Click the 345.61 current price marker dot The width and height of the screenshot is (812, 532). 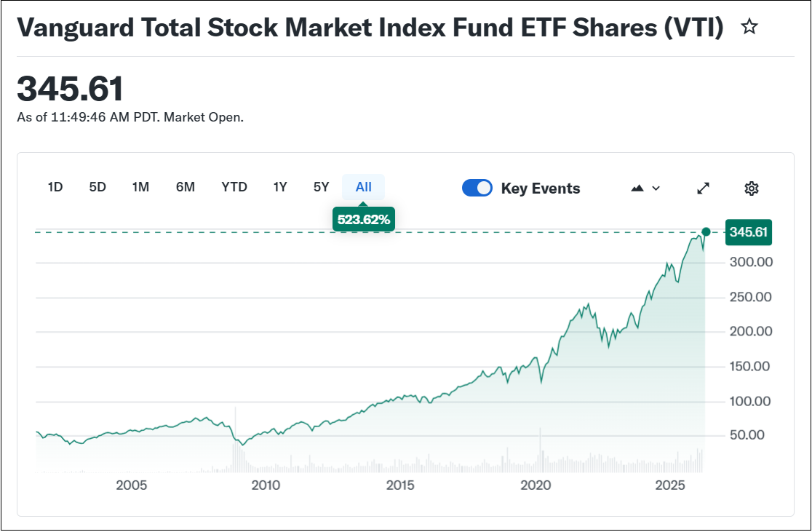point(706,232)
